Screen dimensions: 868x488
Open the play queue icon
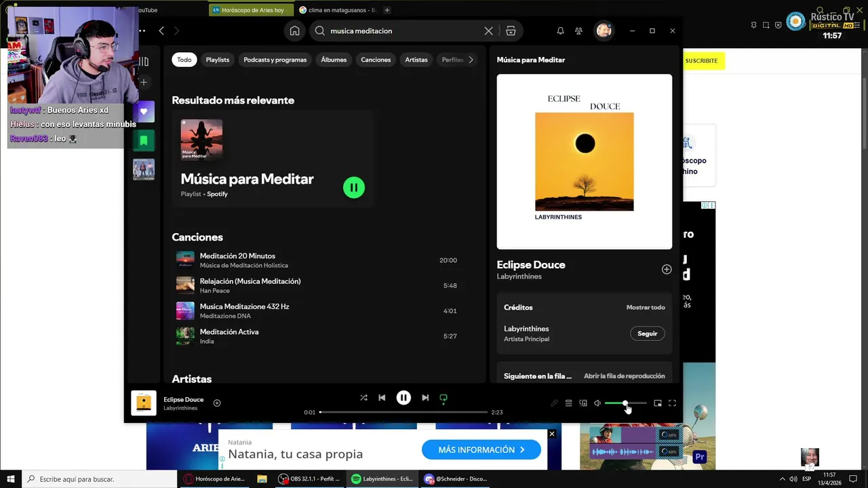[x=569, y=403]
